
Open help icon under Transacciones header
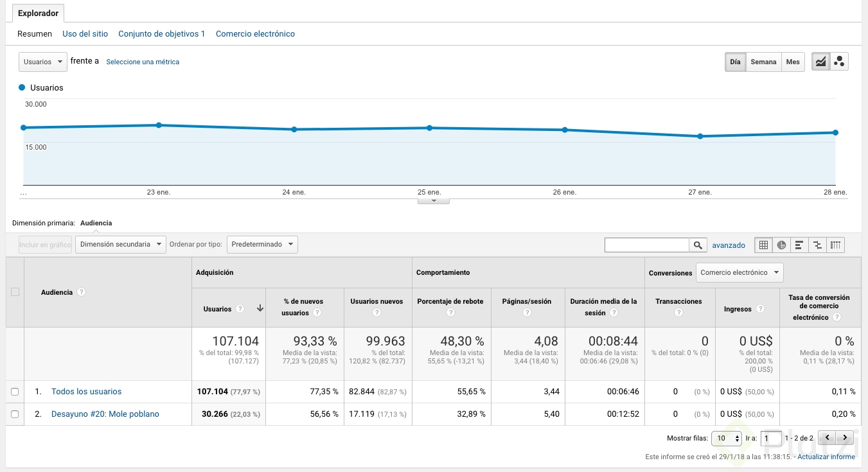678,313
